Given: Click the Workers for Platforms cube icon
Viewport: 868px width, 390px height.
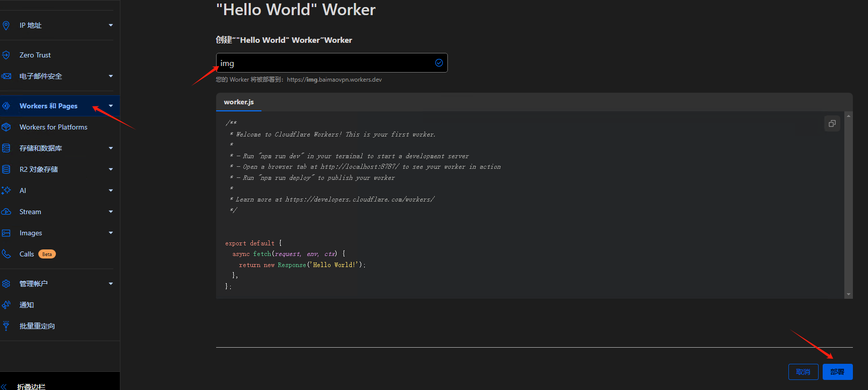Looking at the screenshot, I should click(x=6, y=127).
